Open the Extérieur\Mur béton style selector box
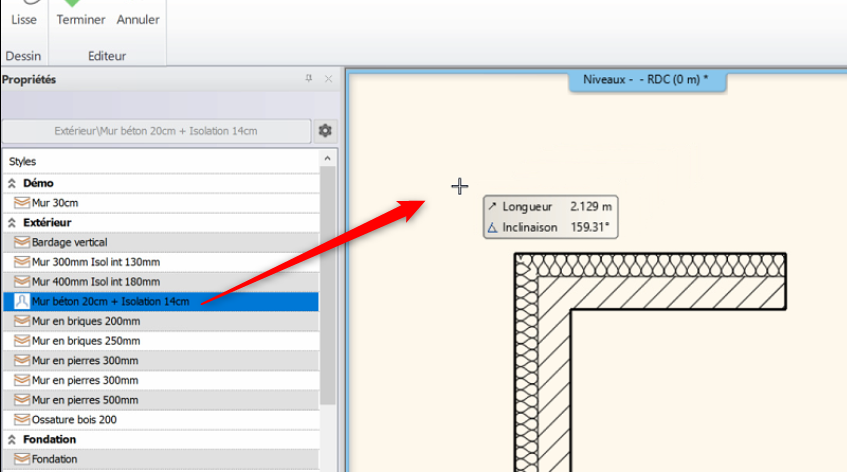Image resolution: width=847 pixels, height=472 pixels. 156,131
